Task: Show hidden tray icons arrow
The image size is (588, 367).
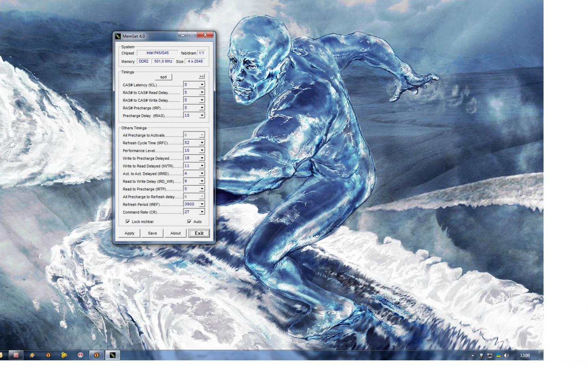Action: point(473,356)
